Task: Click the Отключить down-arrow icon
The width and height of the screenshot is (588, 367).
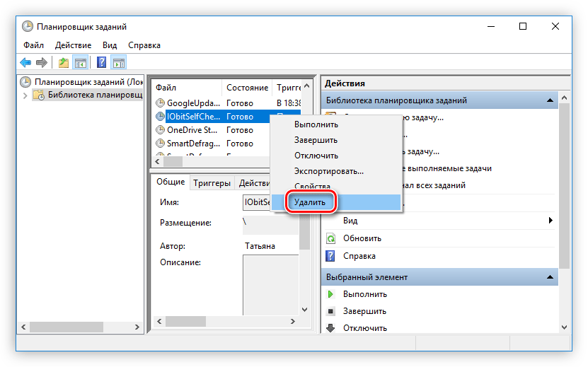Action: 330,327
